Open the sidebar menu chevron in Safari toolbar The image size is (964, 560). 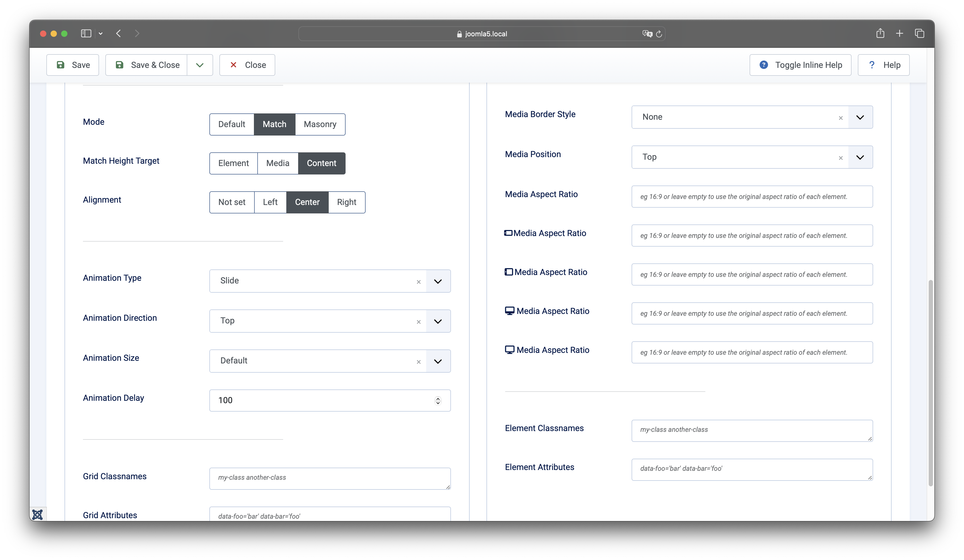(101, 34)
